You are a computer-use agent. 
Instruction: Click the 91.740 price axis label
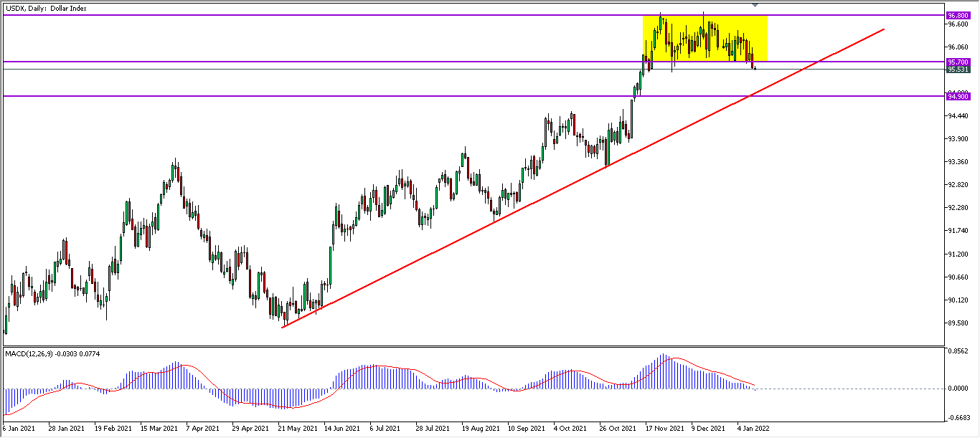point(960,230)
